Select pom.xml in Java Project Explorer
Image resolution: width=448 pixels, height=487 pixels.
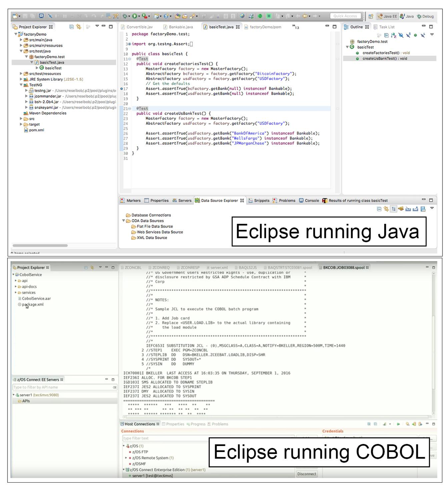[34, 130]
